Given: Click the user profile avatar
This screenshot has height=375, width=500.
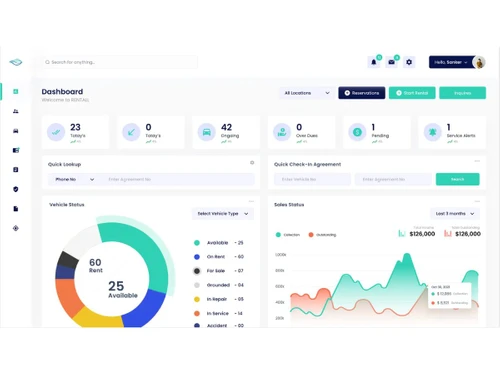Looking at the screenshot, I should 479,62.
